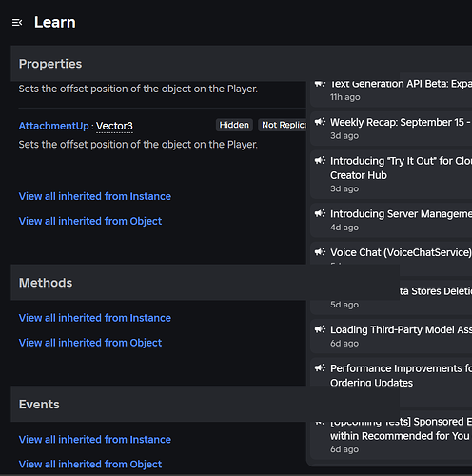Click megaphone icon beside Performance Improvements
Viewport: 472px width, 476px height.
tap(320, 367)
